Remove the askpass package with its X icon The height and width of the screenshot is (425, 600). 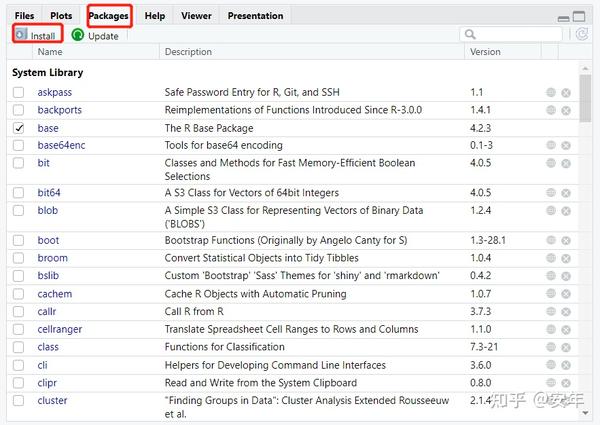(566, 92)
